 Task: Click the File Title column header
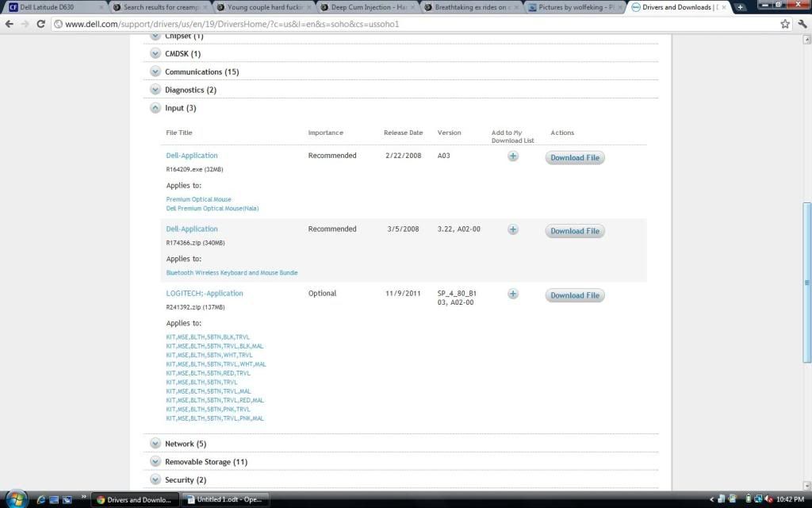tap(178, 133)
